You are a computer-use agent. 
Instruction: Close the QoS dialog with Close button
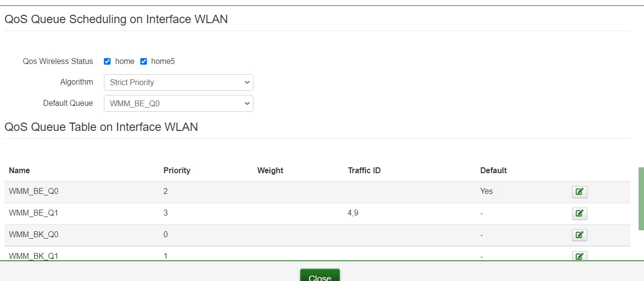[x=320, y=276]
